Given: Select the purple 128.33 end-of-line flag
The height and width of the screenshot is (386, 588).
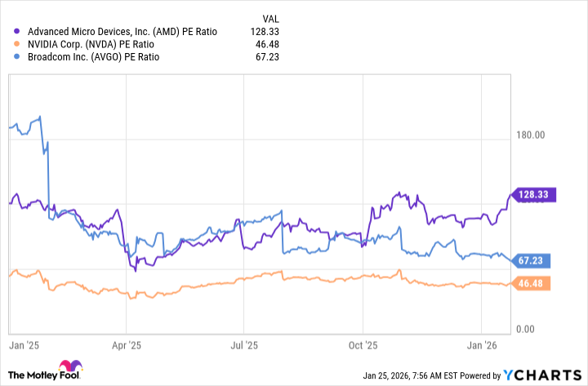Looking at the screenshot, I should (x=532, y=194).
